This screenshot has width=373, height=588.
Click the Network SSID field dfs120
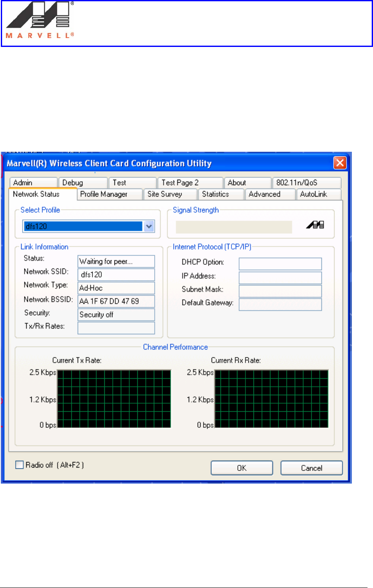(x=116, y=275)
